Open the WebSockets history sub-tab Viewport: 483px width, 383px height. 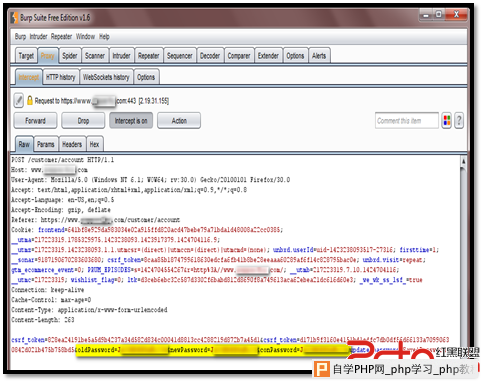(106, 77)
